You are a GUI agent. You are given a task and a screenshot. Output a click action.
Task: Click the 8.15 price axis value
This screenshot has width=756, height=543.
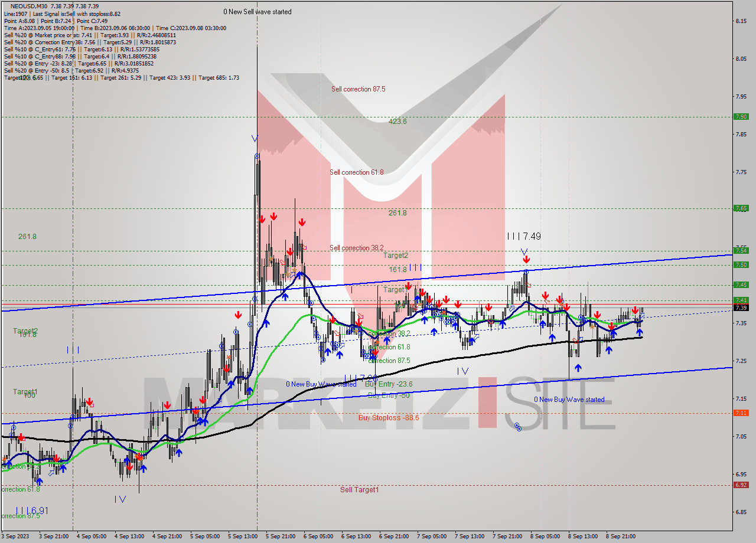[742, 21]
